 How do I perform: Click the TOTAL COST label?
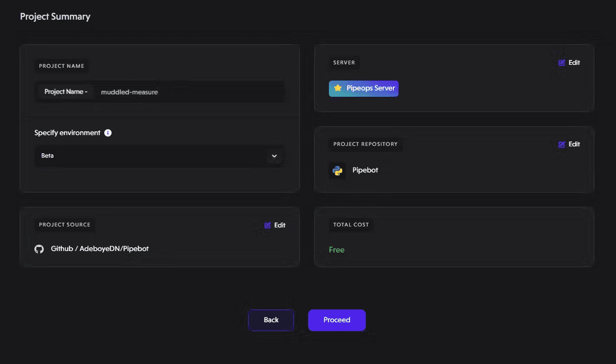[x=351, y=225]
